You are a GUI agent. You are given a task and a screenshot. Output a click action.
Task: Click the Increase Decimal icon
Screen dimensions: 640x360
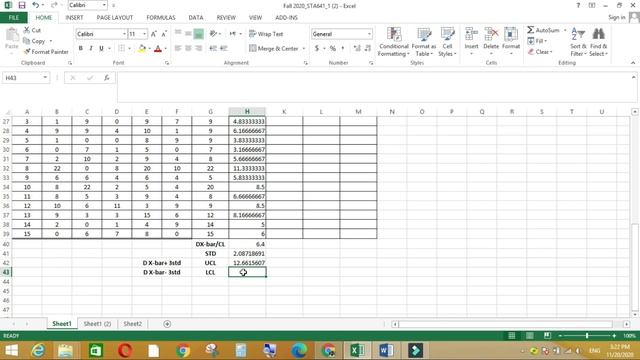point(357,48)
